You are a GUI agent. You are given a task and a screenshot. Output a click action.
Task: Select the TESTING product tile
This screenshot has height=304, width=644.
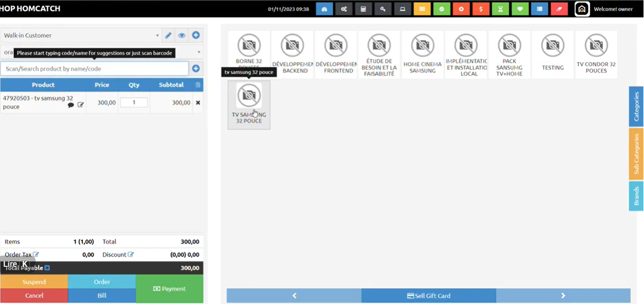click(x=553, y=54)
